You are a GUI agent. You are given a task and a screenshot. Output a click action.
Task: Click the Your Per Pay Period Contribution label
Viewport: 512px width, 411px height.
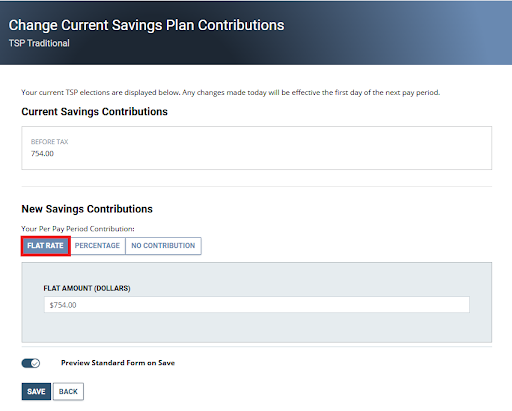[x=78, y=229]
